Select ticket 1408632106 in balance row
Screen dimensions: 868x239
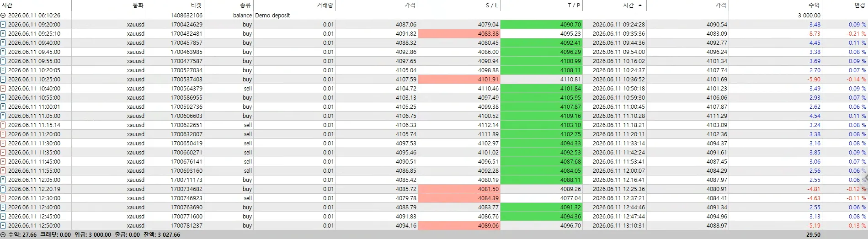(x=186, y=15)
